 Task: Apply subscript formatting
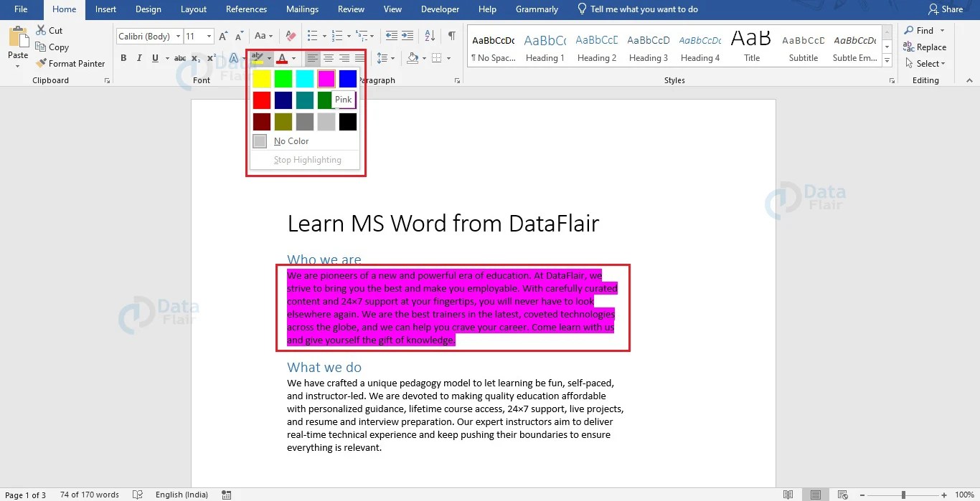tap(195, 58)
